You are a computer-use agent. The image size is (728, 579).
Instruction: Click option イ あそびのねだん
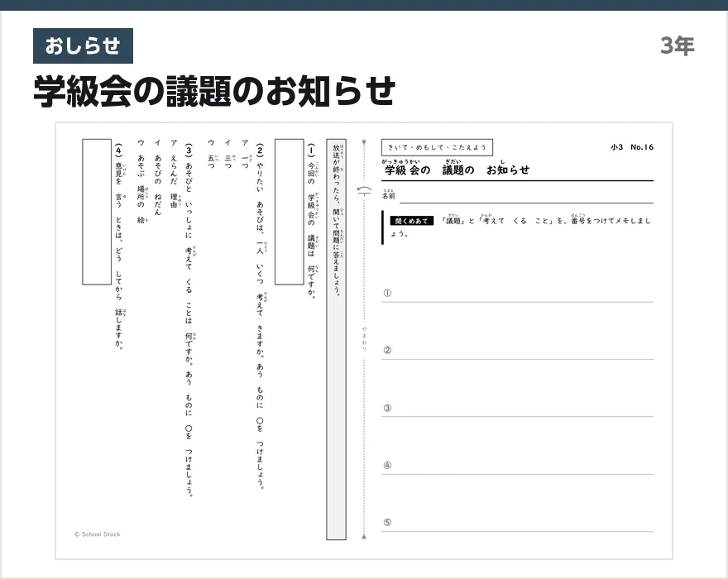coord(157,177)
